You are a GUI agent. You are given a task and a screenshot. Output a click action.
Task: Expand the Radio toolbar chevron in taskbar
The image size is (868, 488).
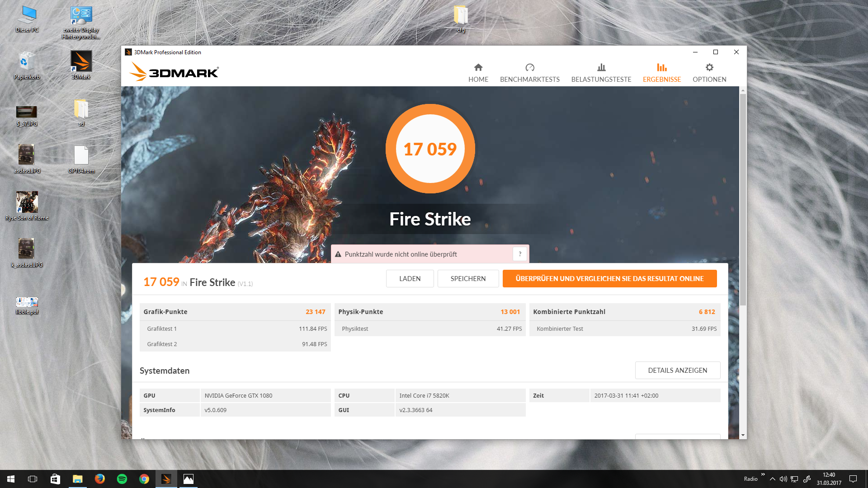tap(763, 474)
